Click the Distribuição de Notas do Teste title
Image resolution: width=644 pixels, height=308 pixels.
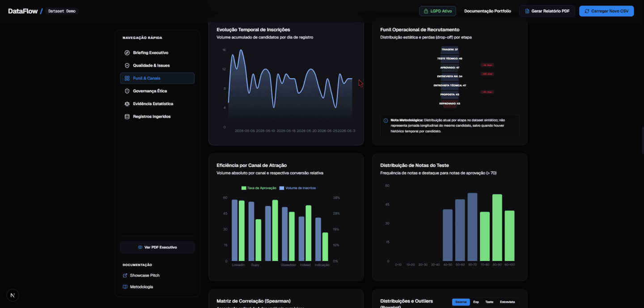click(415, 165)
